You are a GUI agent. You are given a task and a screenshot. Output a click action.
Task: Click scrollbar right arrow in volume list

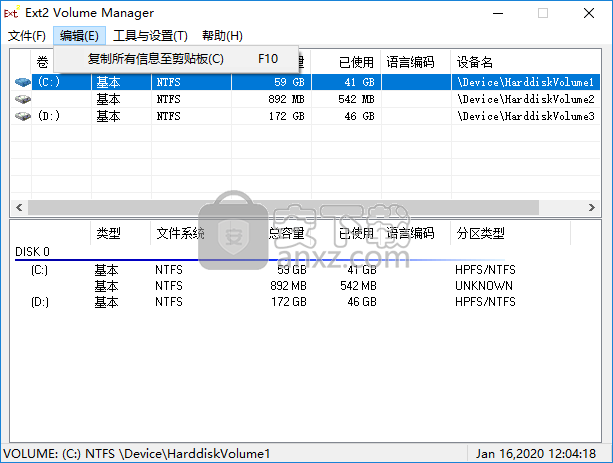[x=592, y=207]
